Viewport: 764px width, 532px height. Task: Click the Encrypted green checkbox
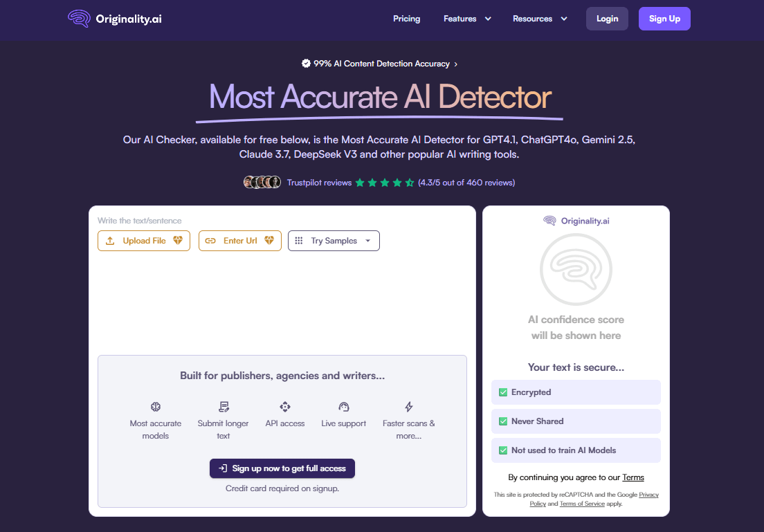tap(503, 392)
